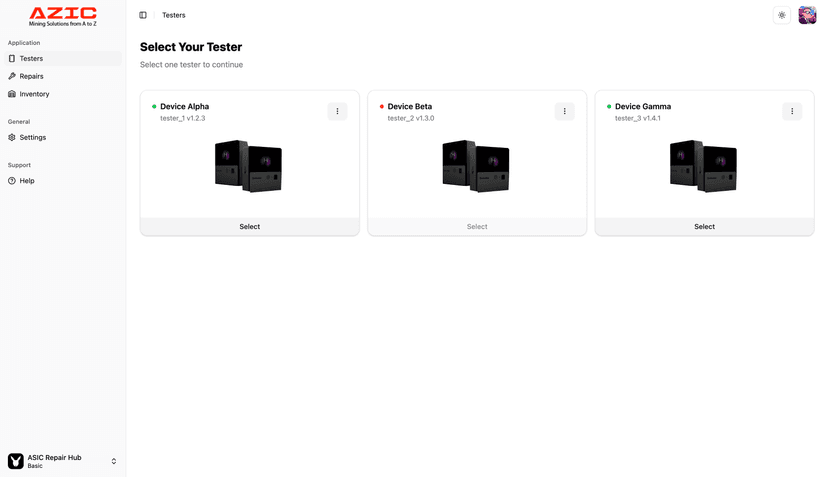Click the Testers sidebar icon
Image resolution: width=828 pixels, height=477 pixels.
point(12,59)
